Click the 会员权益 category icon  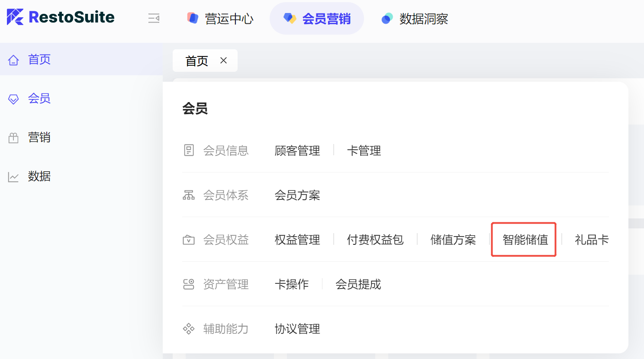point(189,240)
